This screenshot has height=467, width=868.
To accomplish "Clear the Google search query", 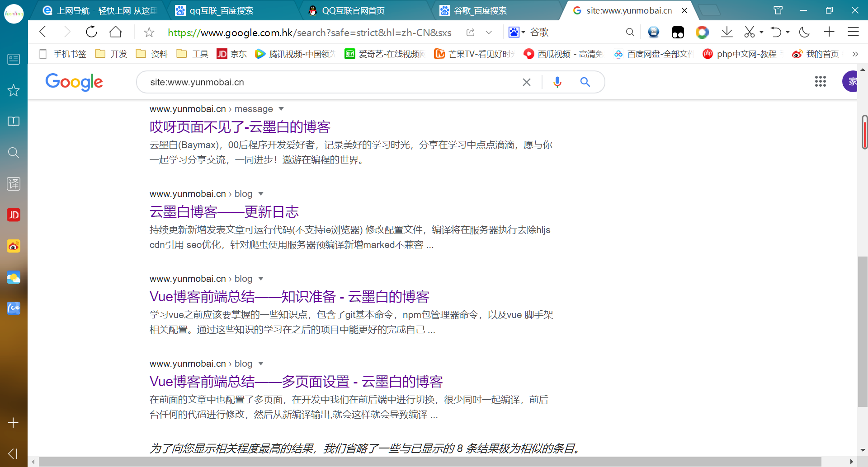I will click(x=527, y=82).
